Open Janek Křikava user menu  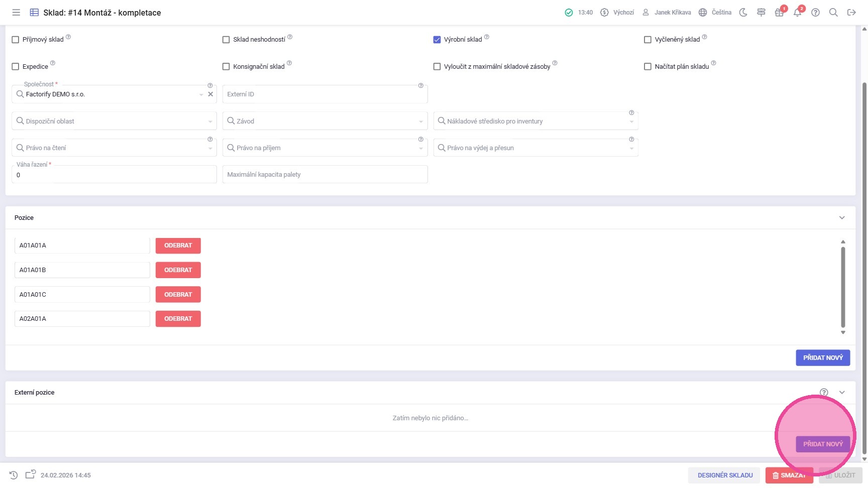667,13
